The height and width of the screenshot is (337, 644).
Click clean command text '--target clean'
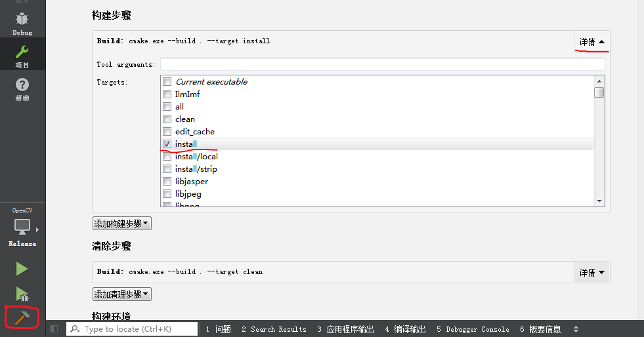234,272
